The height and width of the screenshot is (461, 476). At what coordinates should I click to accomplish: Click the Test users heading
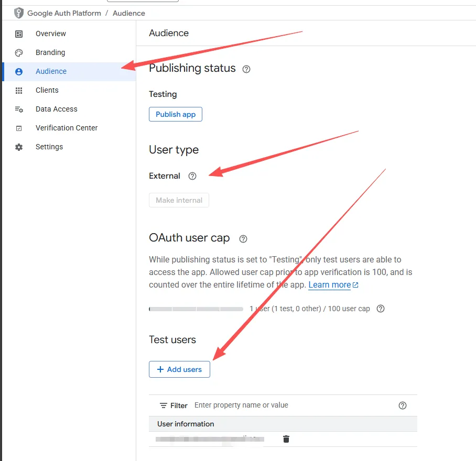(172, 339)
